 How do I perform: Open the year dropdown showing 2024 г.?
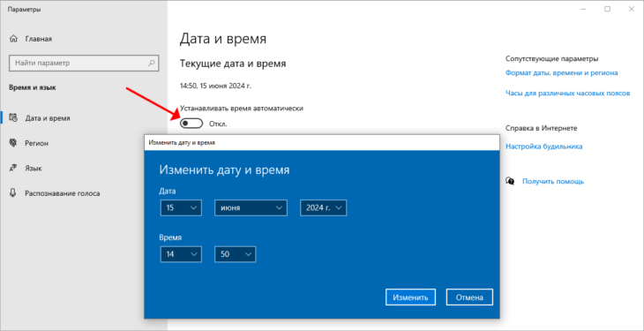point(323,207)
